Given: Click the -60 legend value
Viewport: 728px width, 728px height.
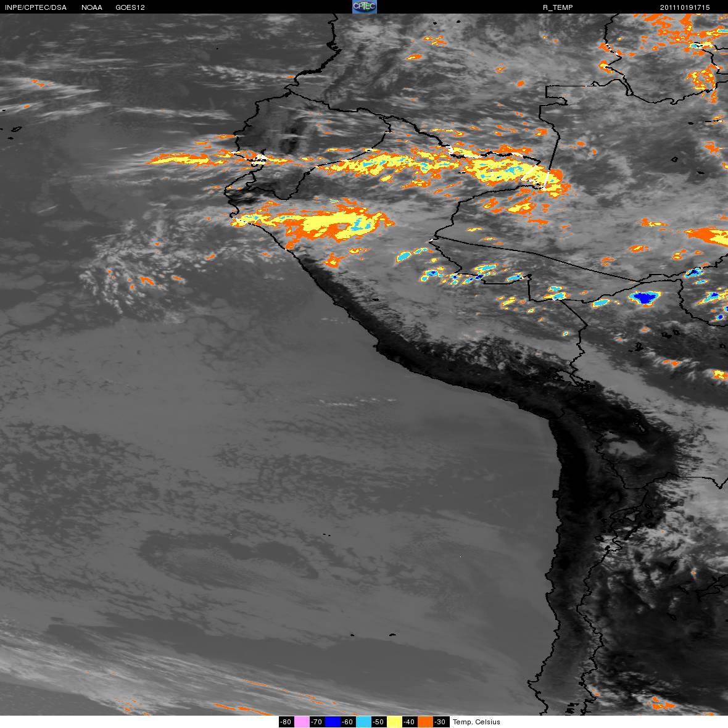Looking at the screenshot, I should (348, 722).
